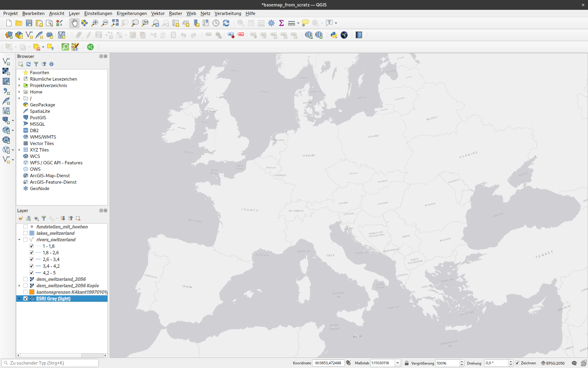Viewport: 588px width, 368px height.
Task: Toggle the Zeichnen render checkbox
Action: click(x=517, y=363)
